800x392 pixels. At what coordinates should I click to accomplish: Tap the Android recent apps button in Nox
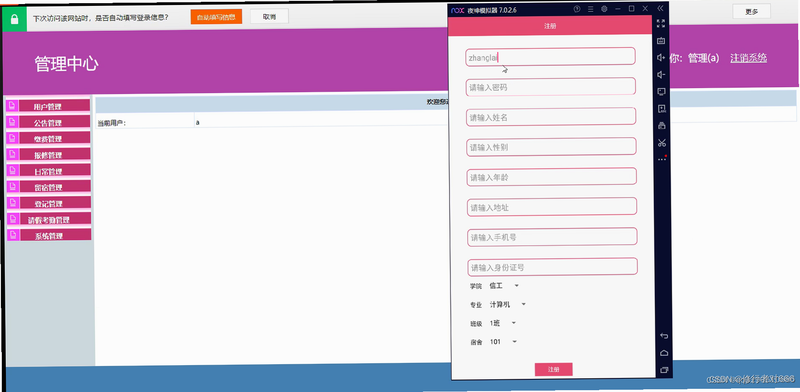click(664, 370)
